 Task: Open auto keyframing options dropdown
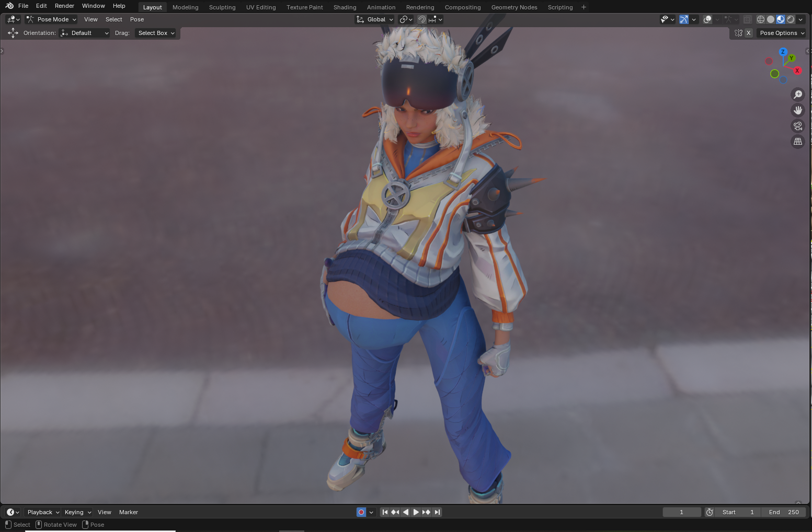[371, 512]
